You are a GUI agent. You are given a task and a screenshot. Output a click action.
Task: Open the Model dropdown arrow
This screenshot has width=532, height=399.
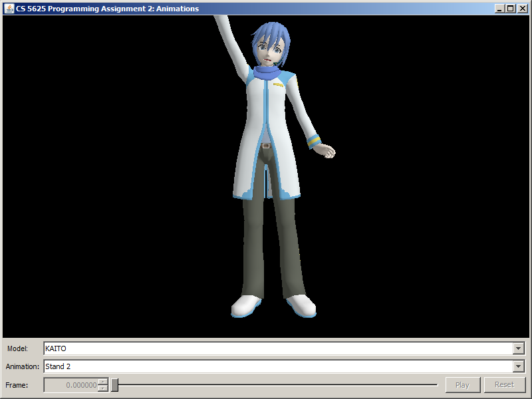518,348
